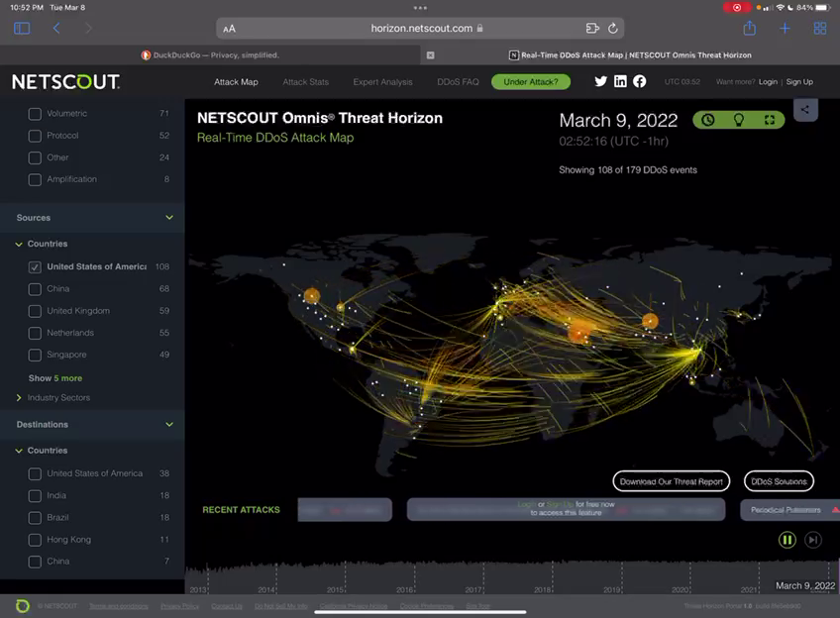Open the map share icon
This screenshot has width=840, height=618.
coord(805,110)
